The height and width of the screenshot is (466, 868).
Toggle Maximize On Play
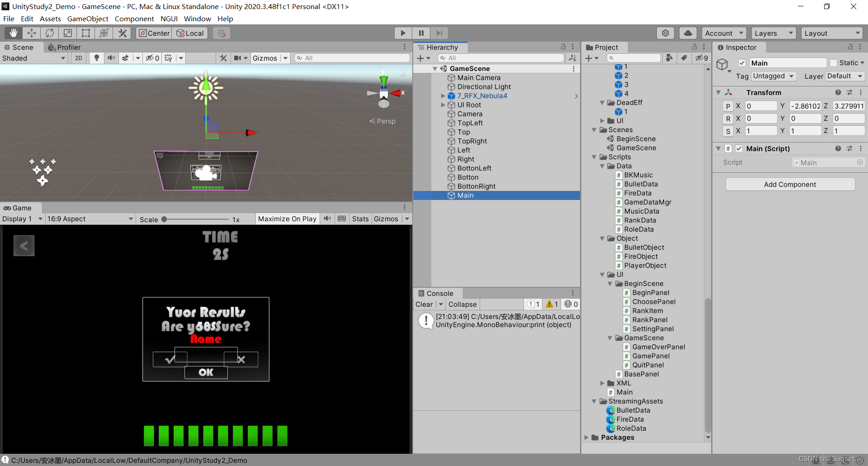tap(287, 219)
